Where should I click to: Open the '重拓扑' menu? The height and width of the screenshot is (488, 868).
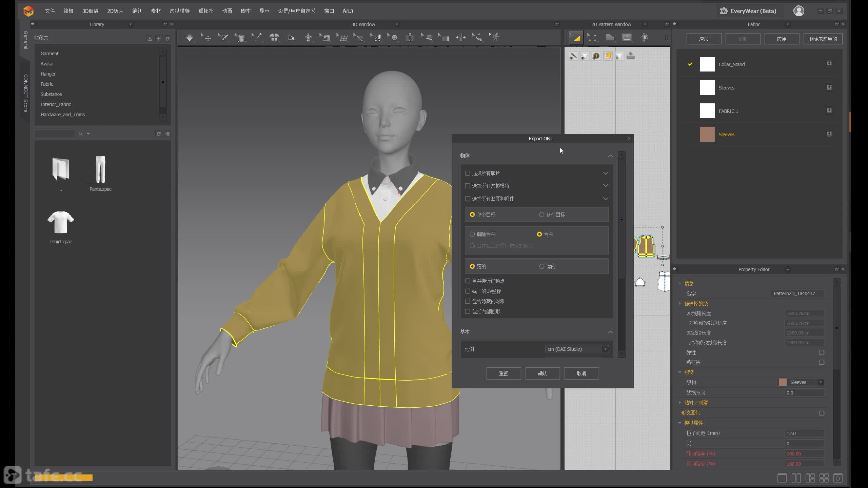pyautogui.click(x=206, y=11)
